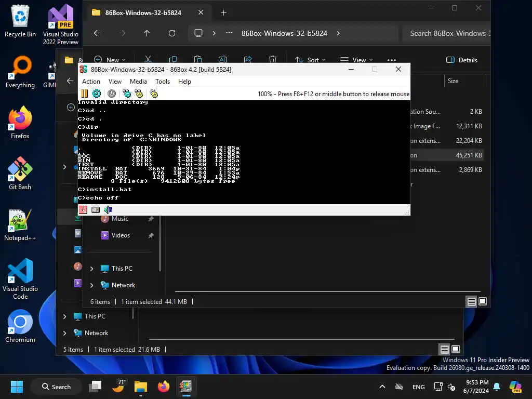The width and height of the screenshot is (532, 399).
Task: Open Notepad++ desktop shortcut
Action: [20, 224]
